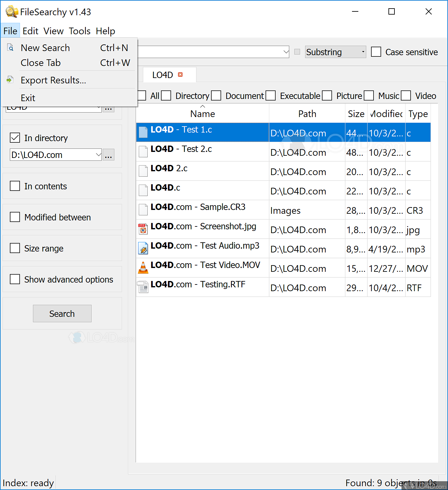Select Exit from the File menu
This screenshot has width=448, height=490.
[x=28, y=97]
